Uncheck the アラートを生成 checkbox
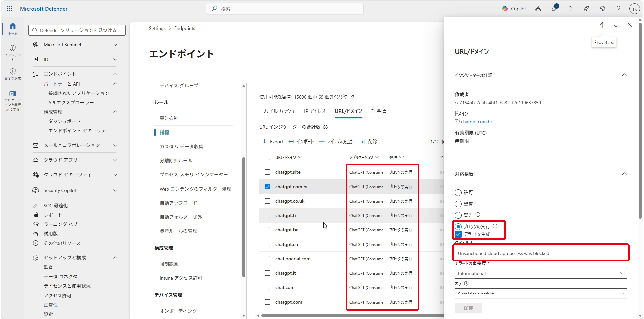 point(459,234)
